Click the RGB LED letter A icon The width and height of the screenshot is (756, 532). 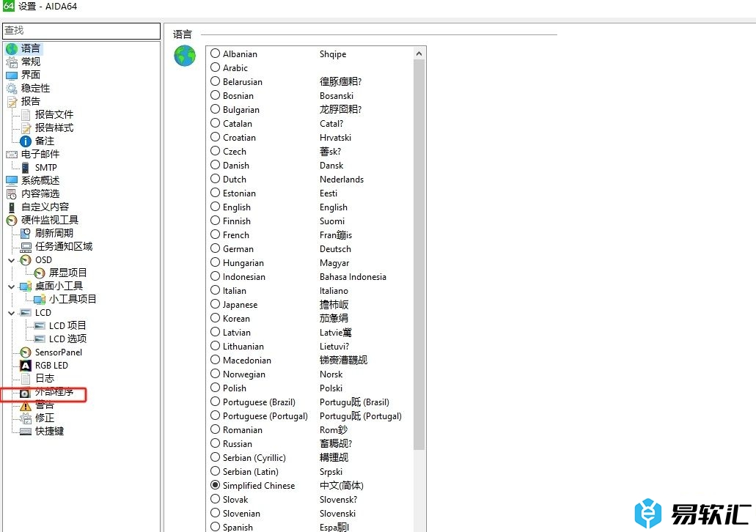(26, 365)
